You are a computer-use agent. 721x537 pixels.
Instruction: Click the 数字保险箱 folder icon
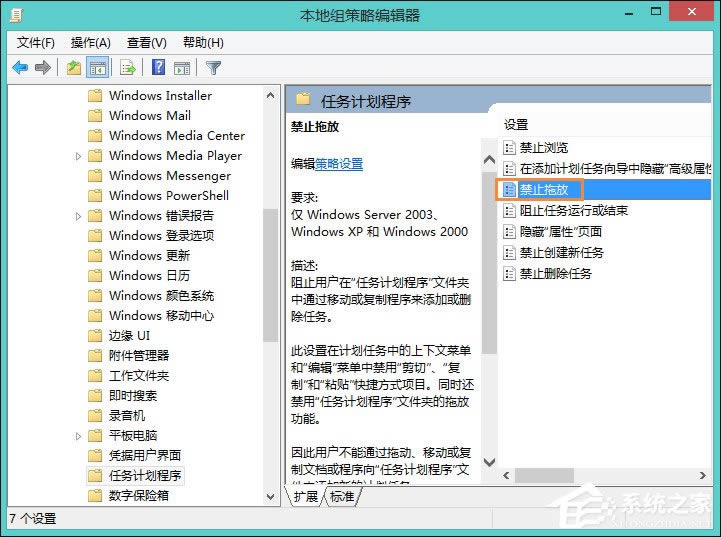pyautogui.click(x=95, y=496)
